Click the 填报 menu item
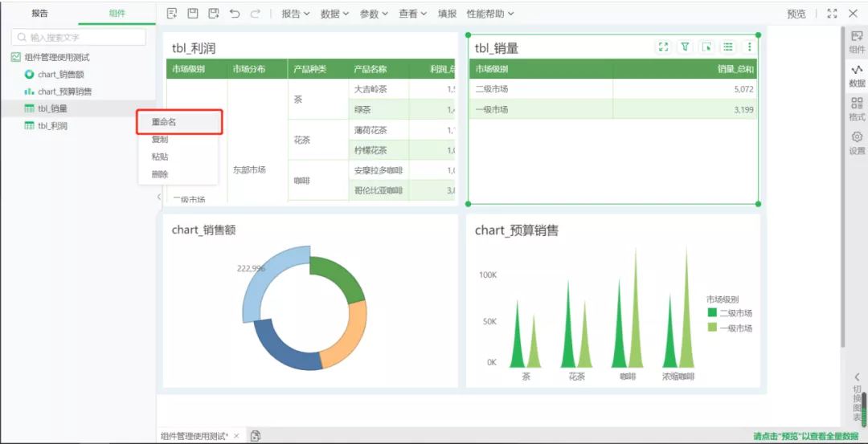Image resolution: width=868 pixels, height=444 pixels. click(x=448, y=14)
